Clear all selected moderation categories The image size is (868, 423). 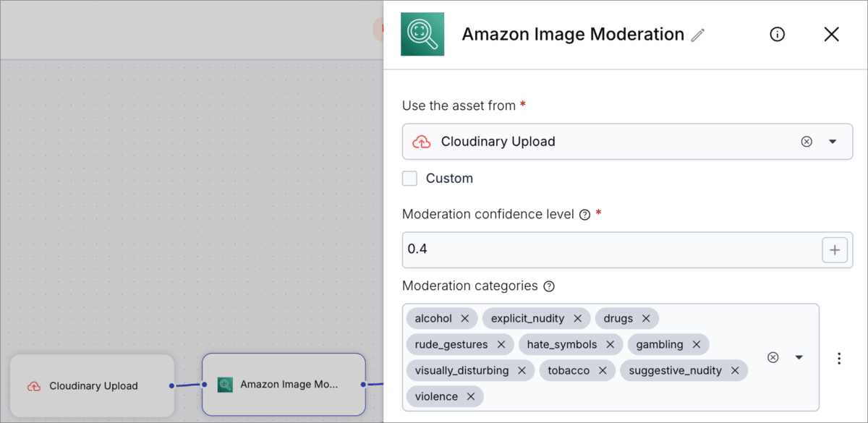click(773, 357)
